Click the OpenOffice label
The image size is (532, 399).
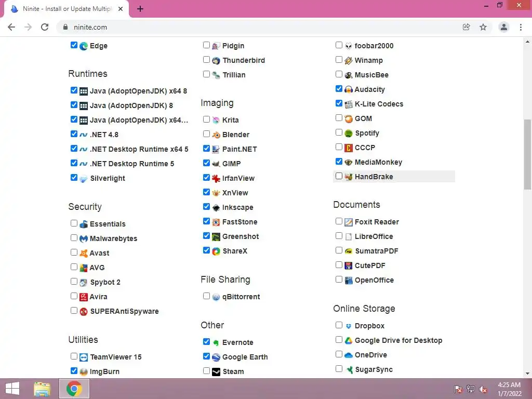coord(374,280)
